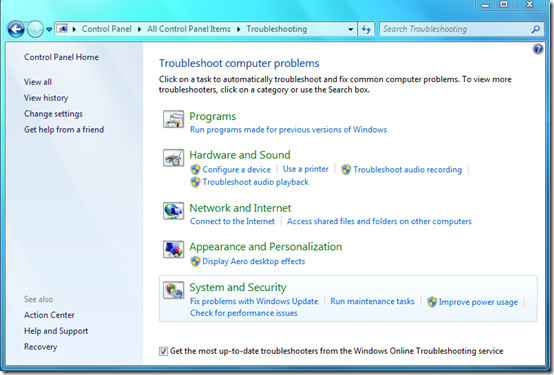Screen dimensions: 554x375
Task: Run programs made for previous Windows versions
Action: click(x=288, y=130)
